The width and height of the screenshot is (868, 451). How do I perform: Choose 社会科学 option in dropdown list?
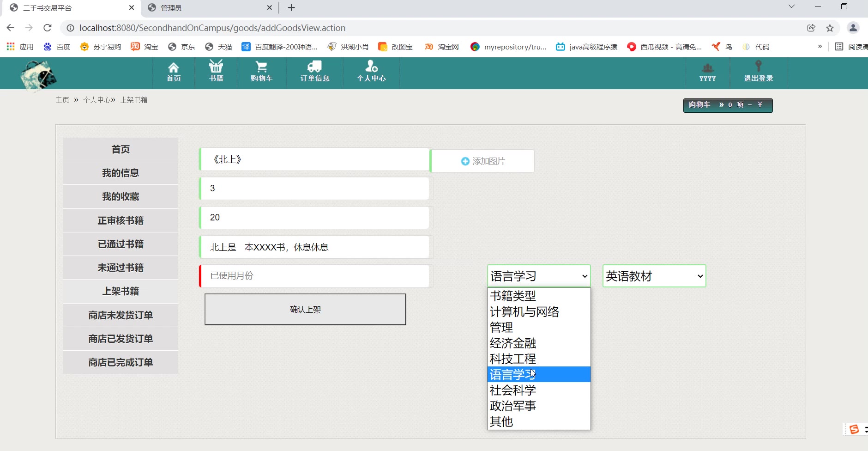pyautogui.click(x=513, y=390)
